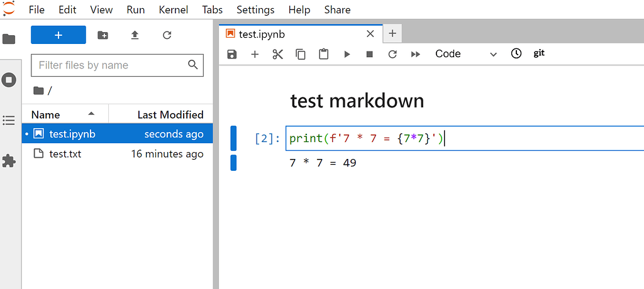
Task: Open the Running Terminals and Kernels sidebar
Action: 9,80
